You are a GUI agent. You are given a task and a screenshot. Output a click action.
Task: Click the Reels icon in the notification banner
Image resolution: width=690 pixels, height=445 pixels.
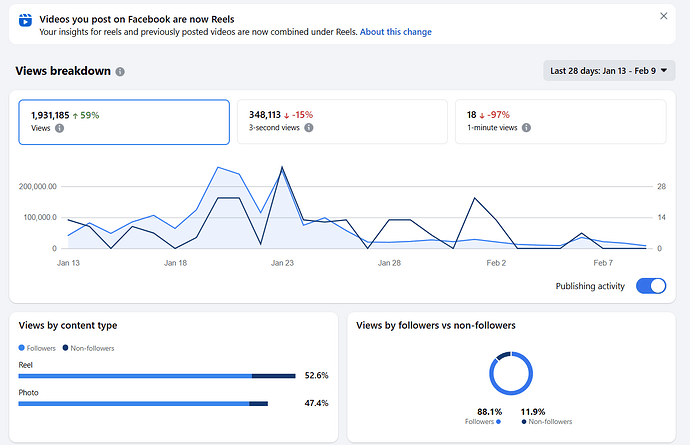[x=25, y=24]
